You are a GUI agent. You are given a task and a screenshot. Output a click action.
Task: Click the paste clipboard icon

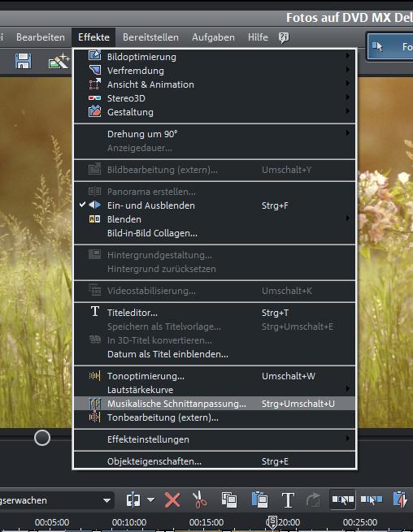(x=260, y=500)
